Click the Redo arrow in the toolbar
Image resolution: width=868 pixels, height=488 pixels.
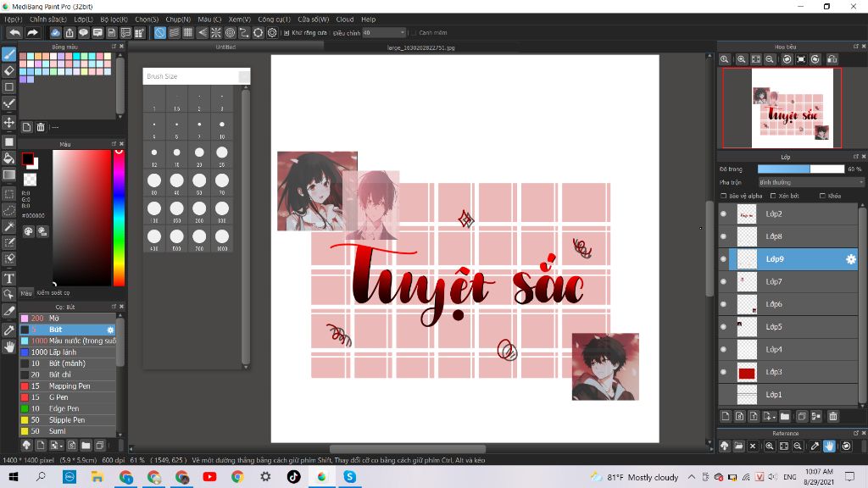pyautogui.click(x=33, y=33)
